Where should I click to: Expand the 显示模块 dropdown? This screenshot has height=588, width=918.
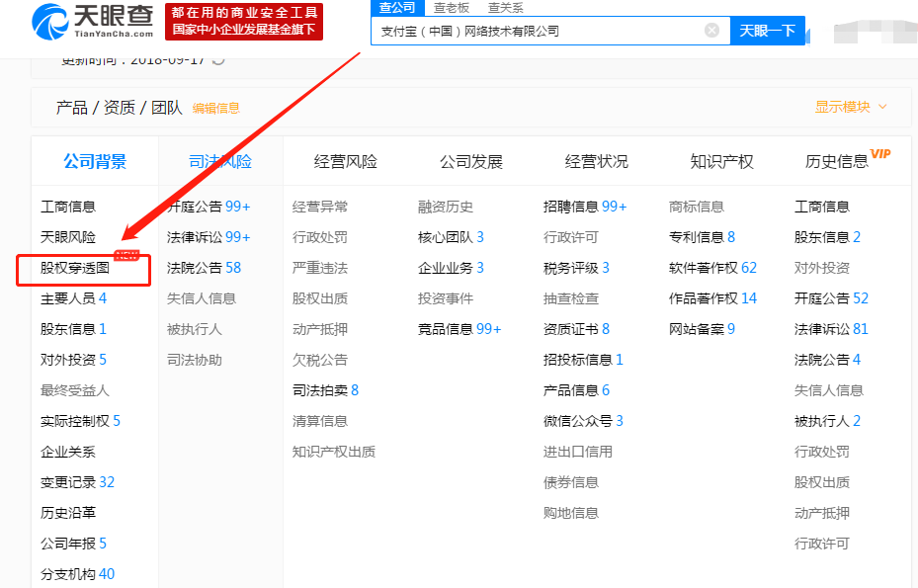851,107
